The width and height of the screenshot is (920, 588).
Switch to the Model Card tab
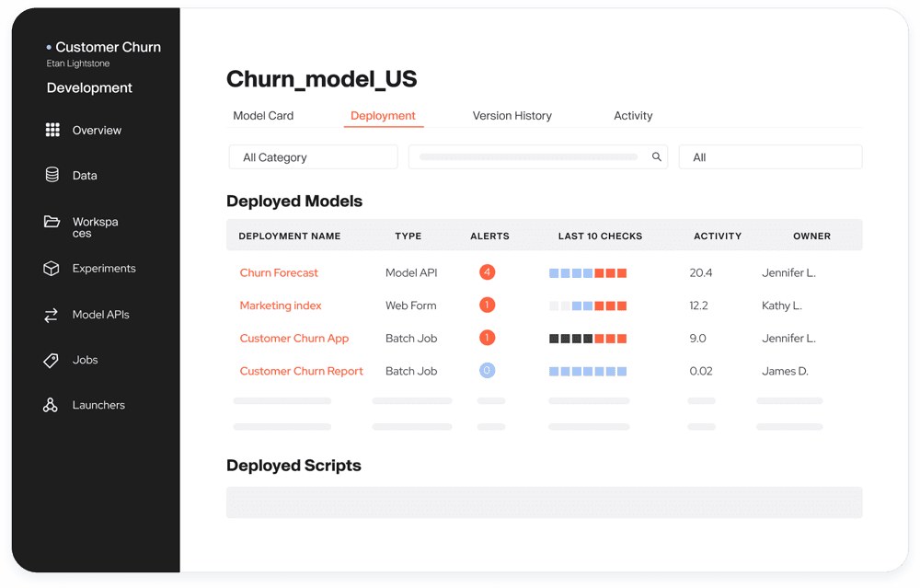pos(263,116)
